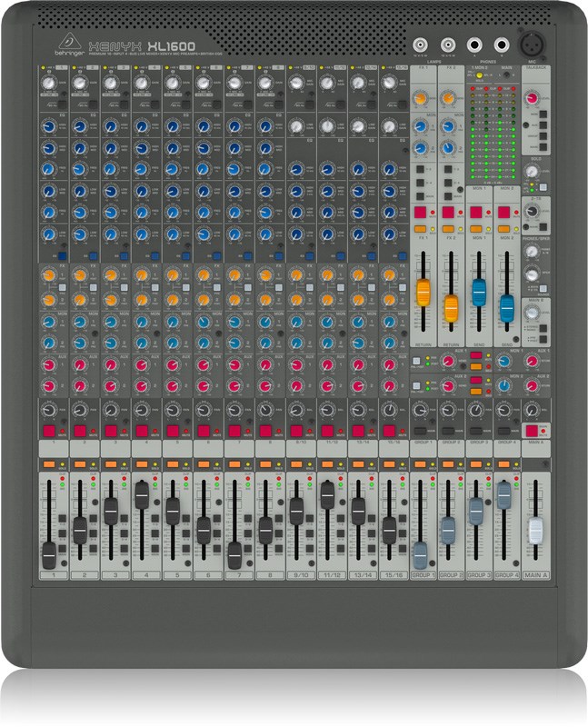Click the orange FX 1 return fader
Screen dimensions: 588x727
pos(424,293)
